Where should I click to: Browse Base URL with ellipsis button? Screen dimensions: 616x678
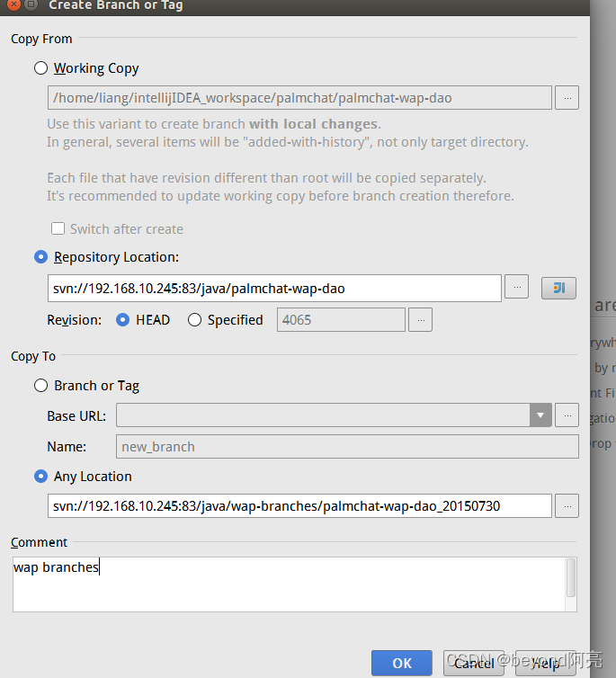(x=567, y=415)
